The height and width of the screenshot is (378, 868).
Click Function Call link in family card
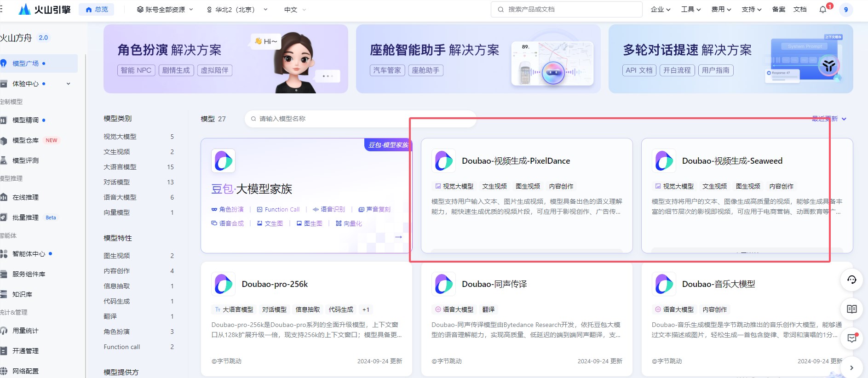tap(278, 209)
